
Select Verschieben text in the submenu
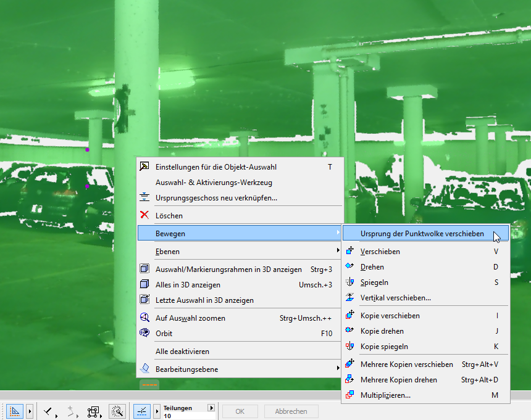(380, 252)
